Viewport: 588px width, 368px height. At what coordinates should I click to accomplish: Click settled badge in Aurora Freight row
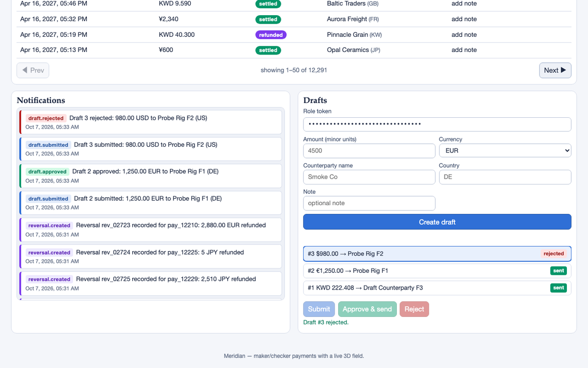268,20
